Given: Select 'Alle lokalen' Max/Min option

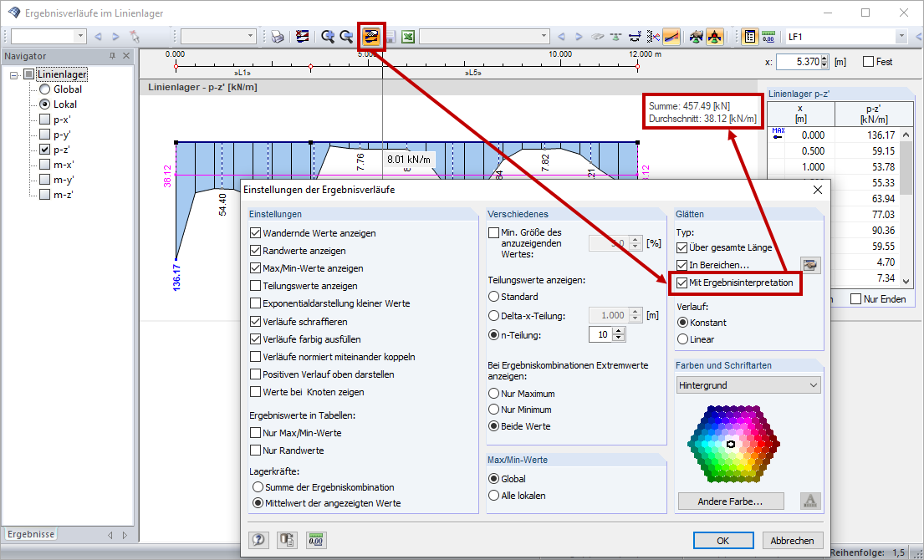Looking at the screenshot, I should [494, 496].
